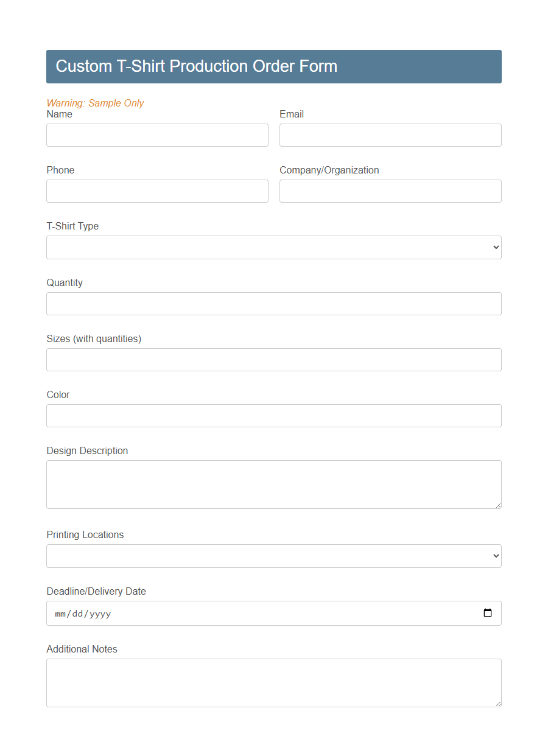Click inside the Quantity field
The height and width of the screenshot is (756, 548).
(x=274, y=304)
